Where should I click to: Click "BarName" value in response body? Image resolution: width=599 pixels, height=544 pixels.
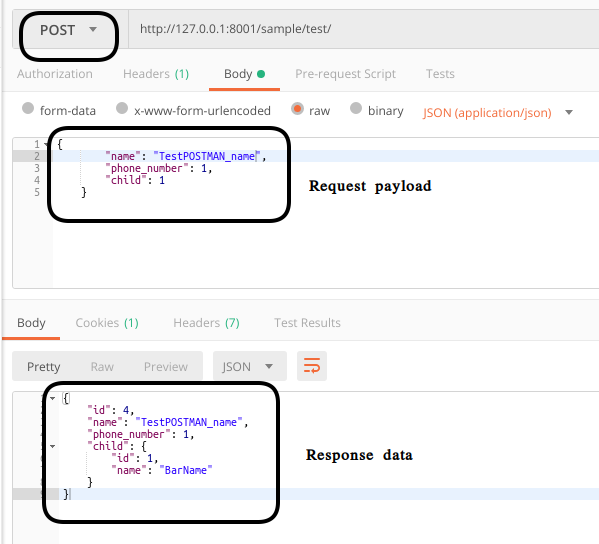[186, 470]
